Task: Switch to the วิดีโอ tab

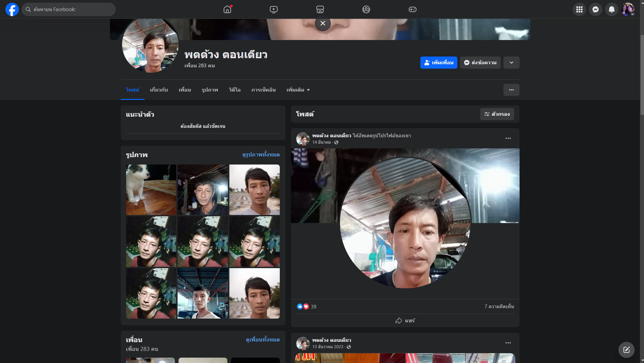Action: pos(235,90)
